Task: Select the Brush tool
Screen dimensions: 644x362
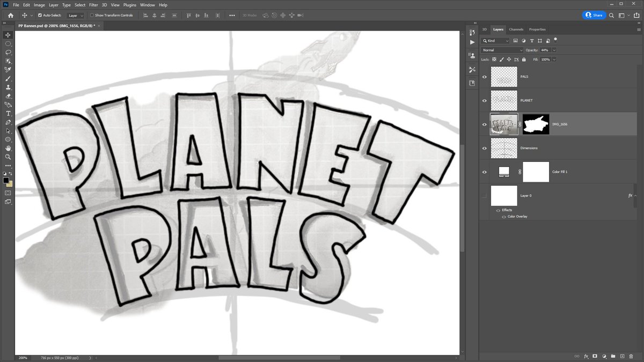Action: [8, 78]
